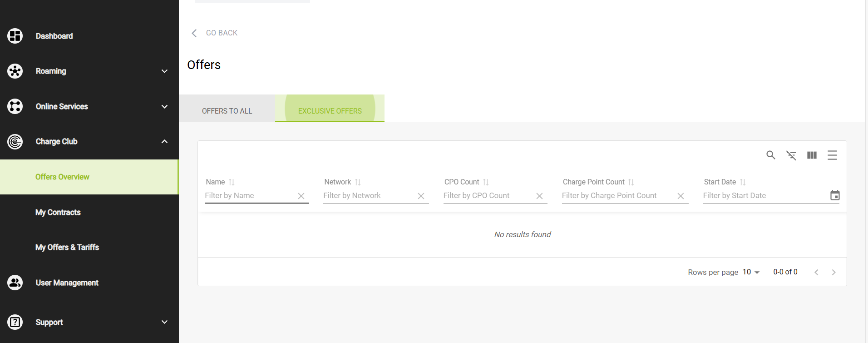Click GO BACK link text
The width and height of the screenshot is (868, 343).
click(222, 33)
